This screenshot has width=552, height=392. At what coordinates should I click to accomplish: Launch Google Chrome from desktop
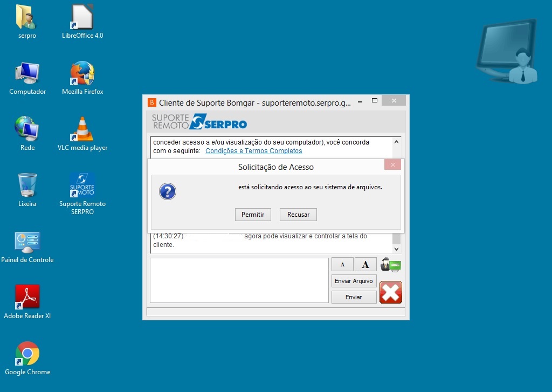click(27, 354)
